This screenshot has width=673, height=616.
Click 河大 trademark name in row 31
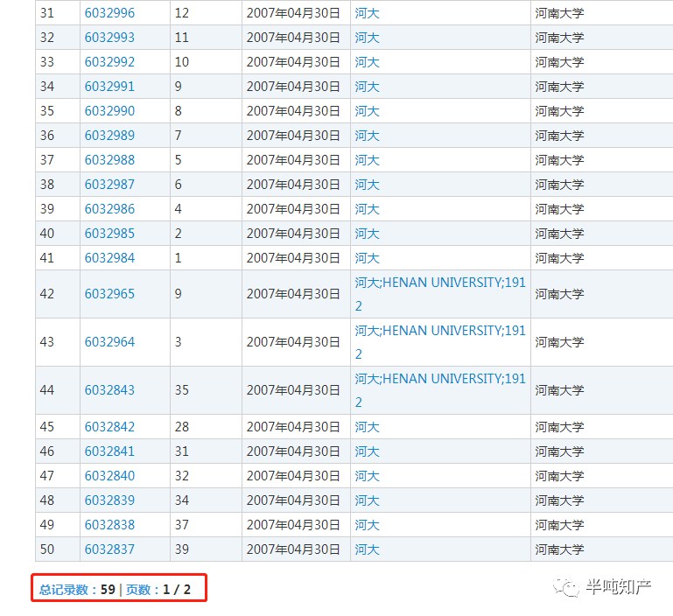pyautogui.click(x=367, y=13)
